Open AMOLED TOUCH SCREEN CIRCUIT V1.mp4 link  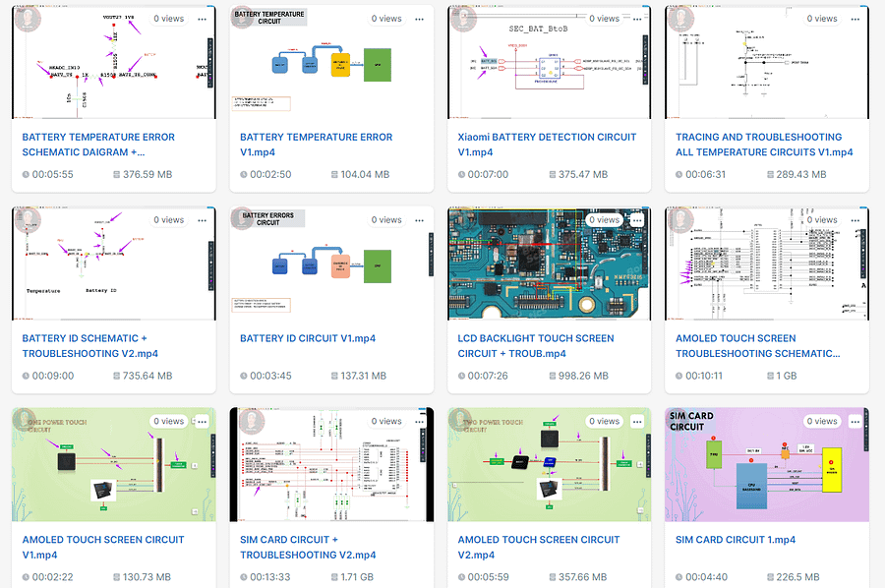[103, 548]
